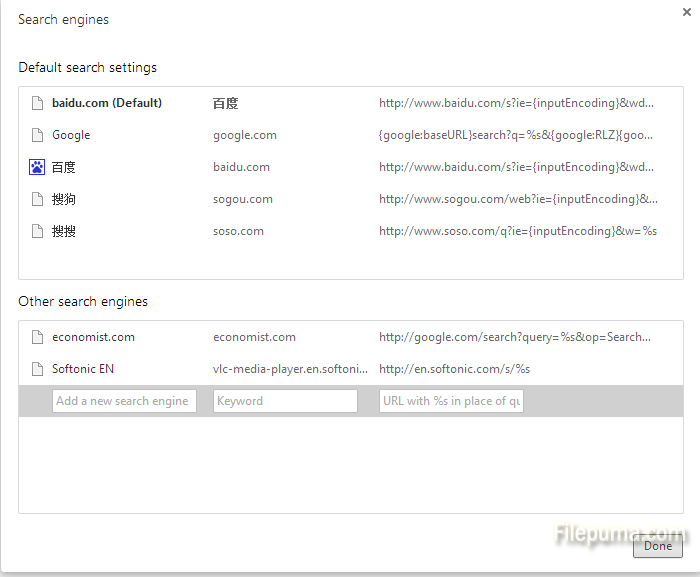Click the Softonic EN entry's page icon
The height and width of the screenshot is (577, 700).
point(37,369)
